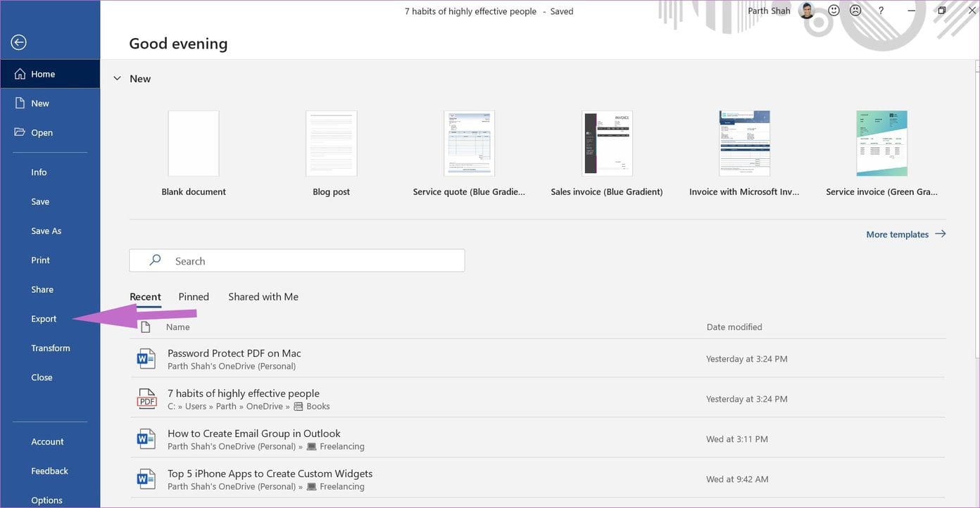
Task: Open the Home page in backstage sidebar
Action: [50, 74]
